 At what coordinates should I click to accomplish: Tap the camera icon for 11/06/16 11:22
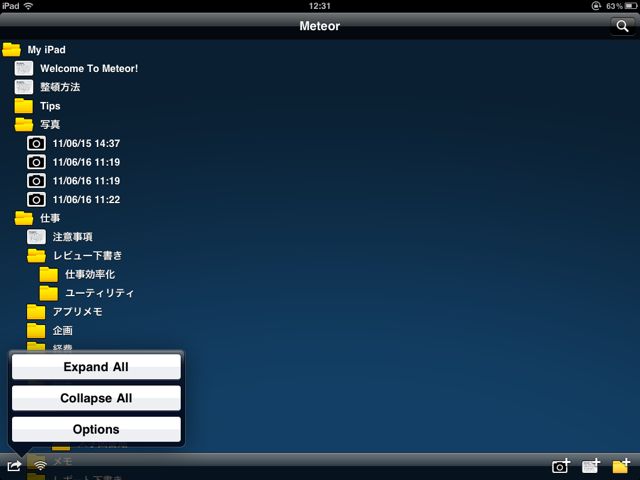36,200
